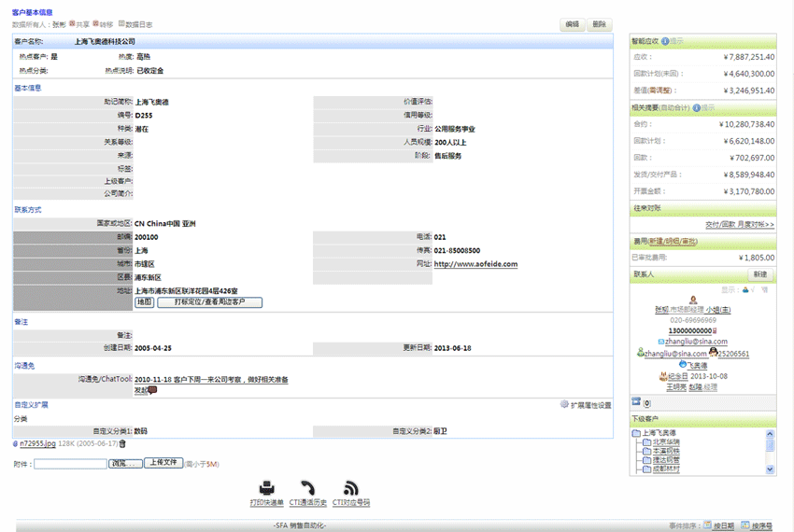The height and width of the screenshot is (532, 794).
Task: Open 数据日志 log icon
Action: coord(120,24)
